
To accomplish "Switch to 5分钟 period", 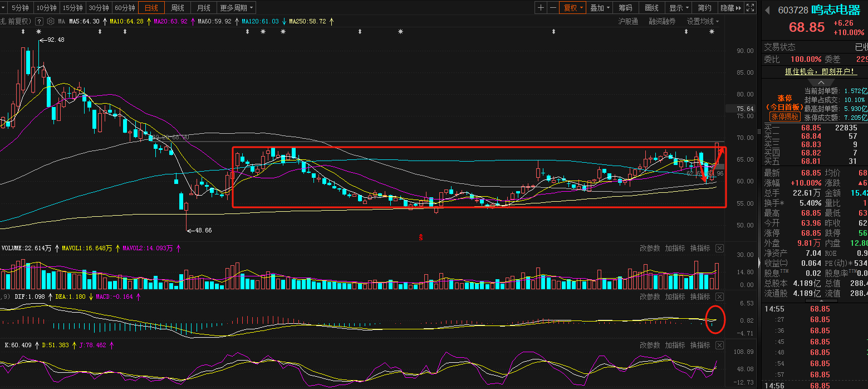I will pyautogui.click(x=19, y=8).
